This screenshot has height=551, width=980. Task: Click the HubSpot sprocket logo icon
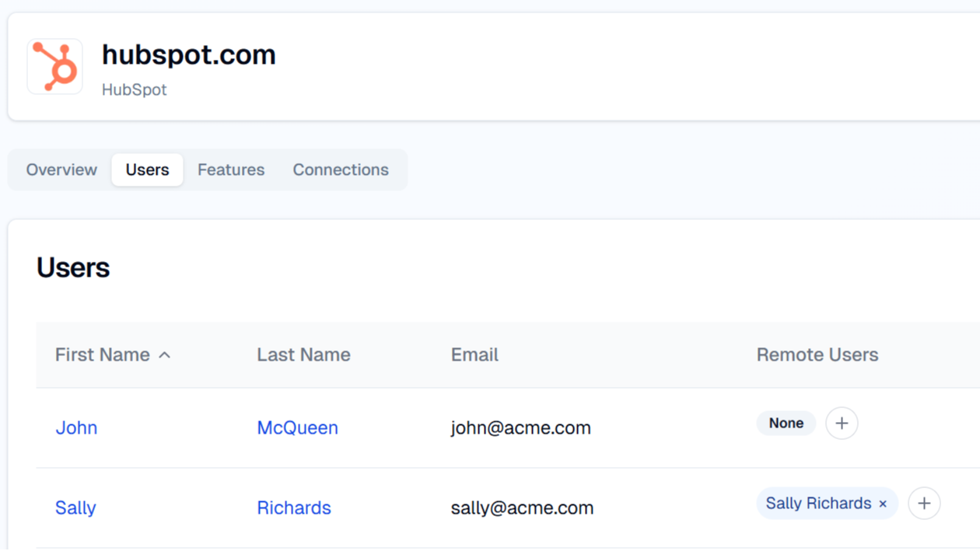(x=55, y=67)
